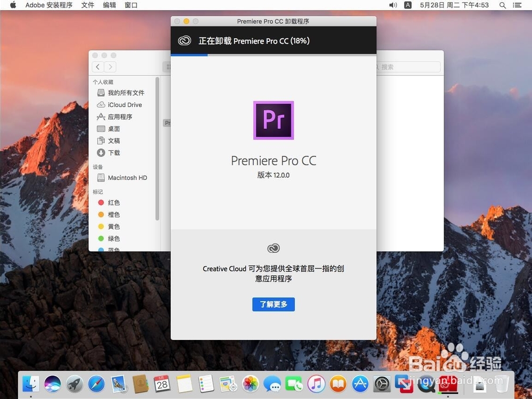Image resolution: width=532 pixels, height=399 pixels.
Task: Open App Store from the Dock
Action: click(x=360, y=384)
